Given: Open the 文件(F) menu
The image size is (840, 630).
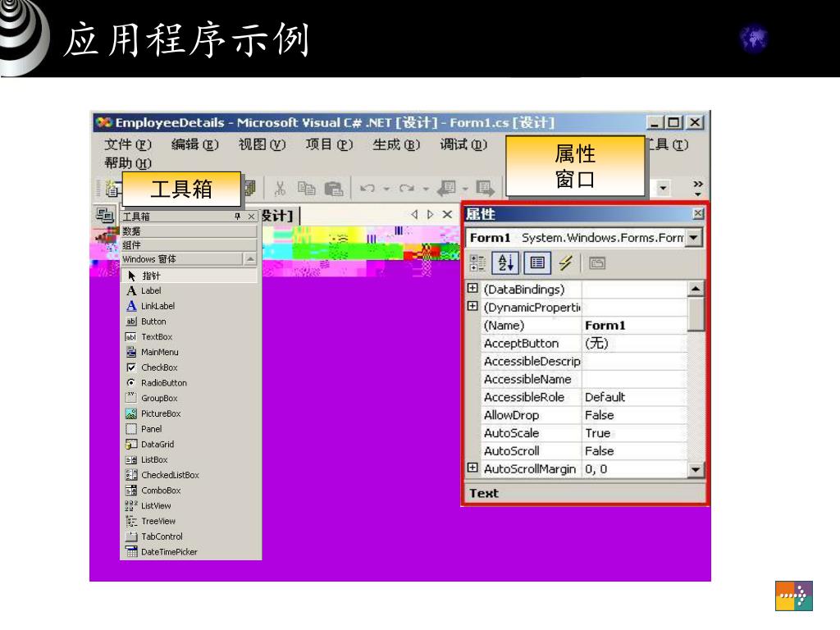Looking at the screenshot, I should pos(128,144).
